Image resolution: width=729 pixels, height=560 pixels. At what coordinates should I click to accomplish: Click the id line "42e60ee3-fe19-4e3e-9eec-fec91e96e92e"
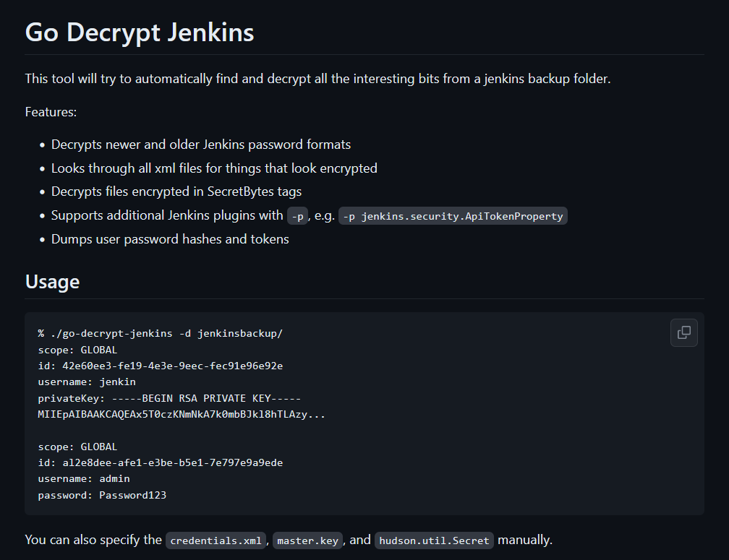(161, 366)
